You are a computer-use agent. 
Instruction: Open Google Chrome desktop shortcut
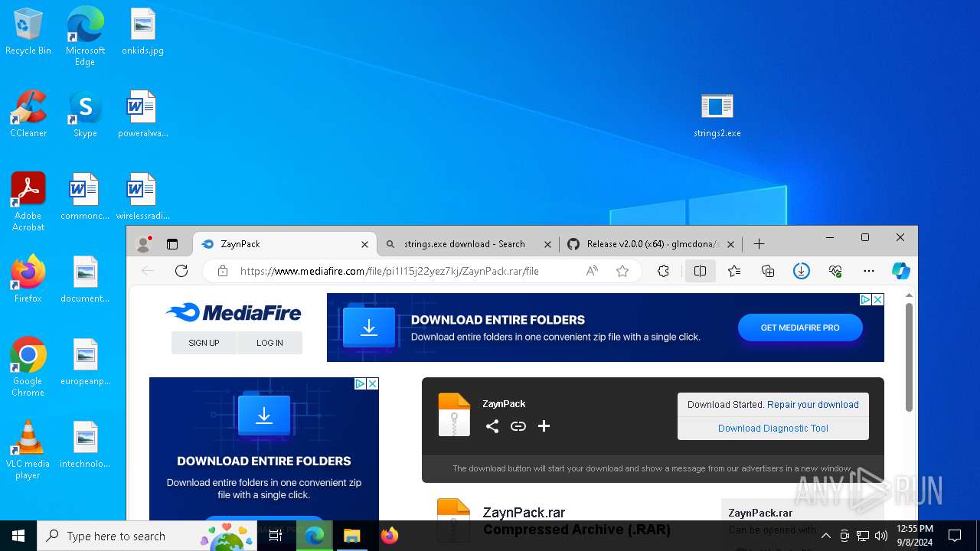(28, 367)
